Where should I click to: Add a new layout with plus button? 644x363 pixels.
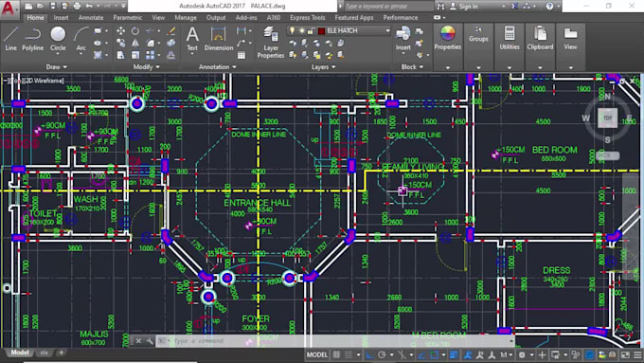62,353
